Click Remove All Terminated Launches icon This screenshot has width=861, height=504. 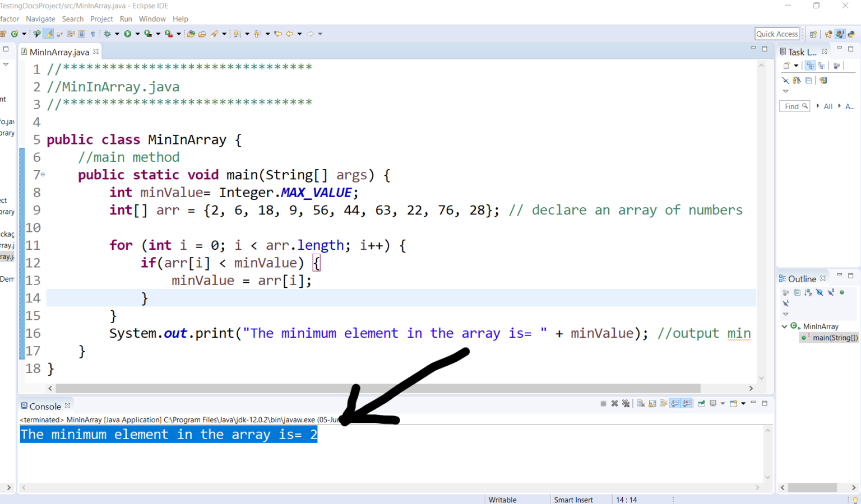tap(626, 403)
